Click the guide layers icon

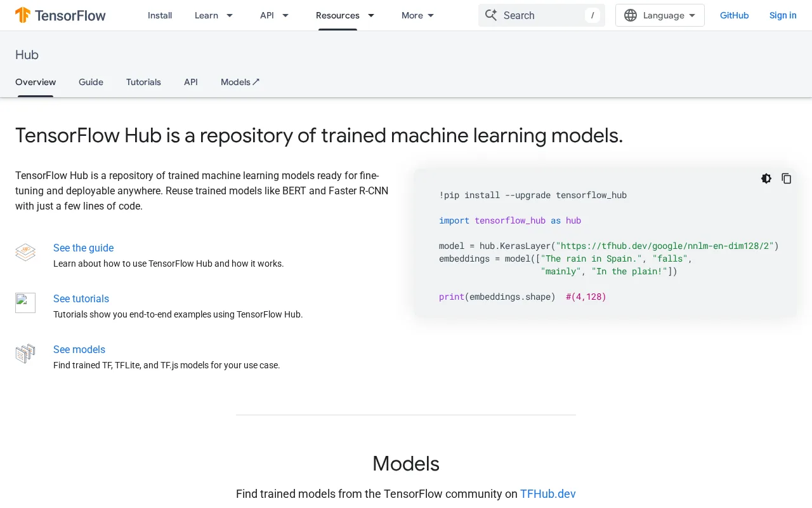[25, 252]
